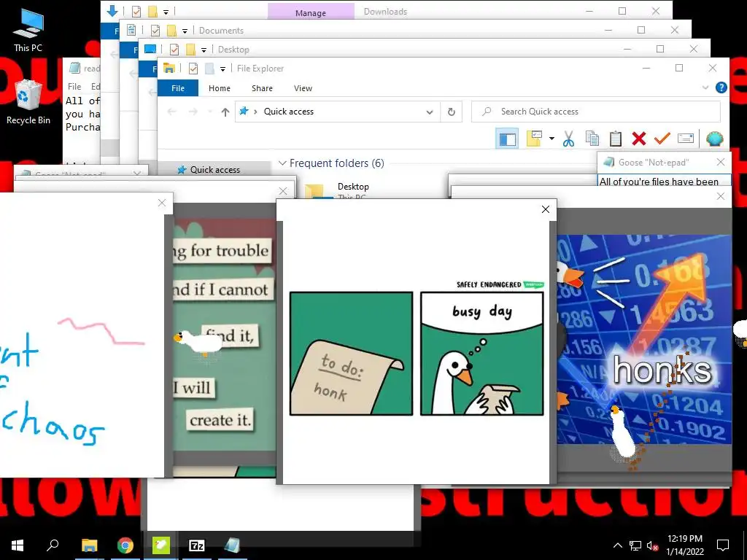Open taskbar Search magnifier
747x560 pixels.
53,545
